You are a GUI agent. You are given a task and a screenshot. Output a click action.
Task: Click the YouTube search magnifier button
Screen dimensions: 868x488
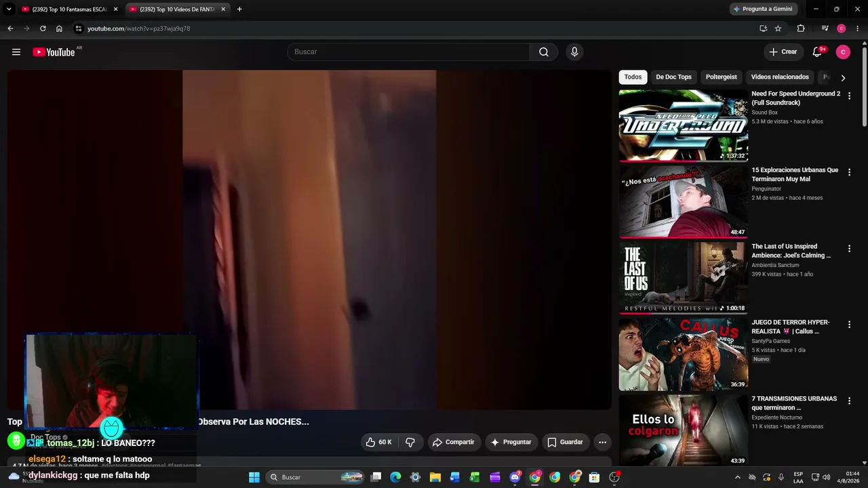(x=544, y=52)
